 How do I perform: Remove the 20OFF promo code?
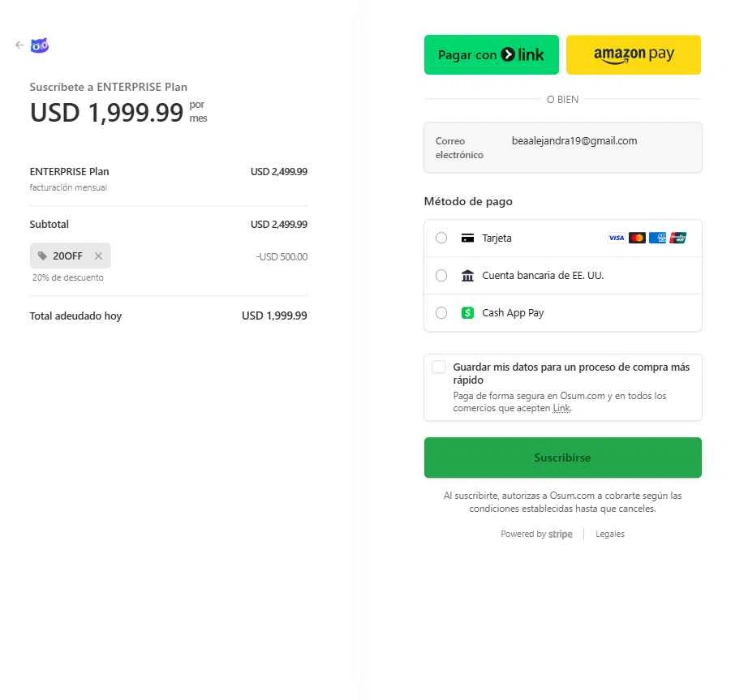[x=98, y=256]
